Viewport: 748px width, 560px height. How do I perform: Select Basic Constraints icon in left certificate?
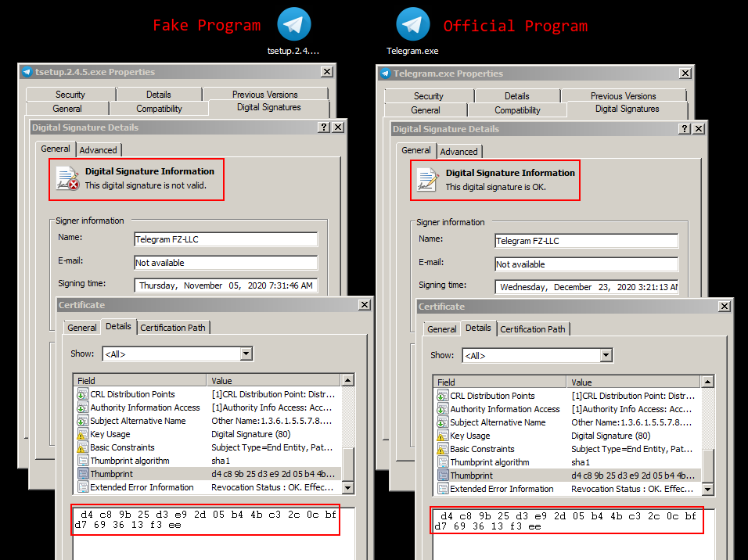point(82,448)
